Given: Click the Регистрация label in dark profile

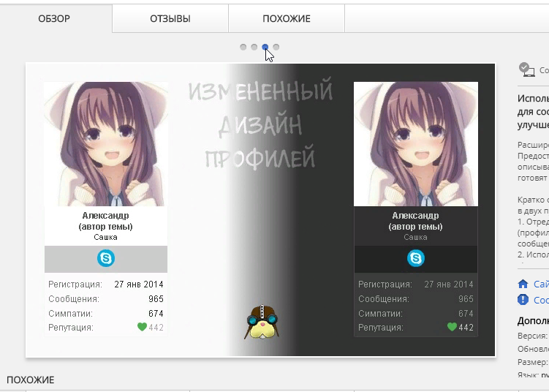Looking at the screenshot, I should coord(385,284).
